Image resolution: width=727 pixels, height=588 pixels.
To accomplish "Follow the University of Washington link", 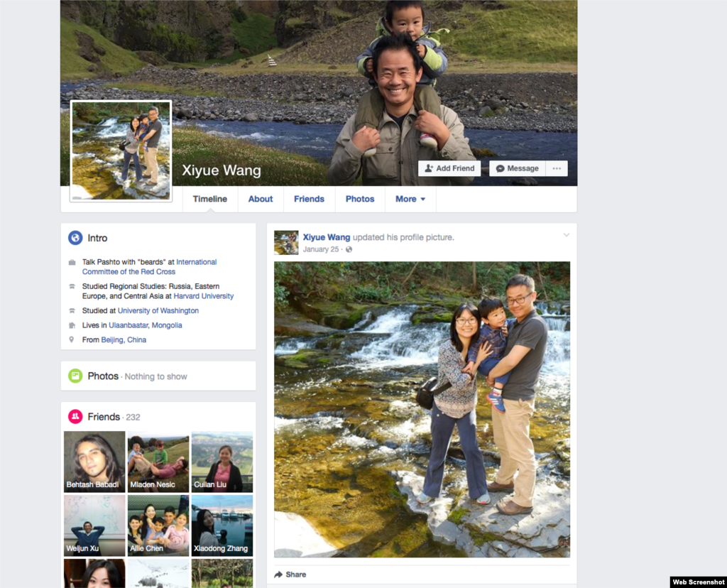I will (x=158, y=311).
